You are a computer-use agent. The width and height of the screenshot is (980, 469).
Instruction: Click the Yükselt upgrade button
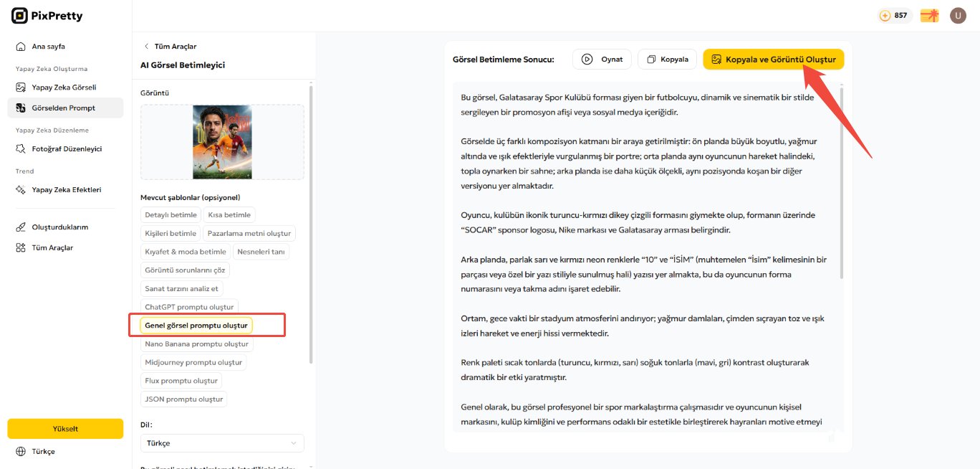65,429
